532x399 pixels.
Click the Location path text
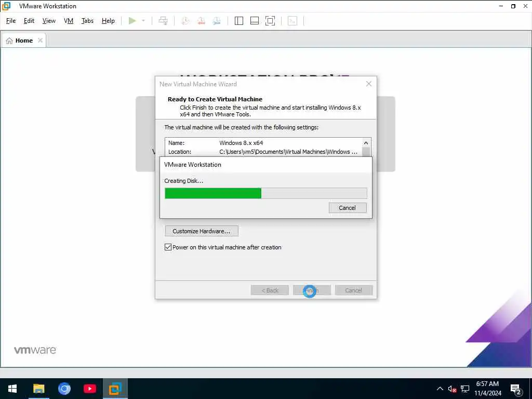(x=288, y=152)
